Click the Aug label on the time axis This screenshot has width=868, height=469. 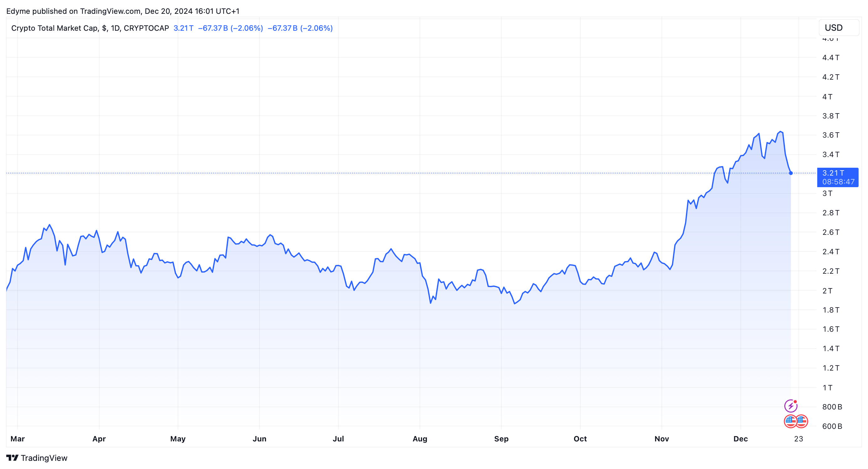420,439
